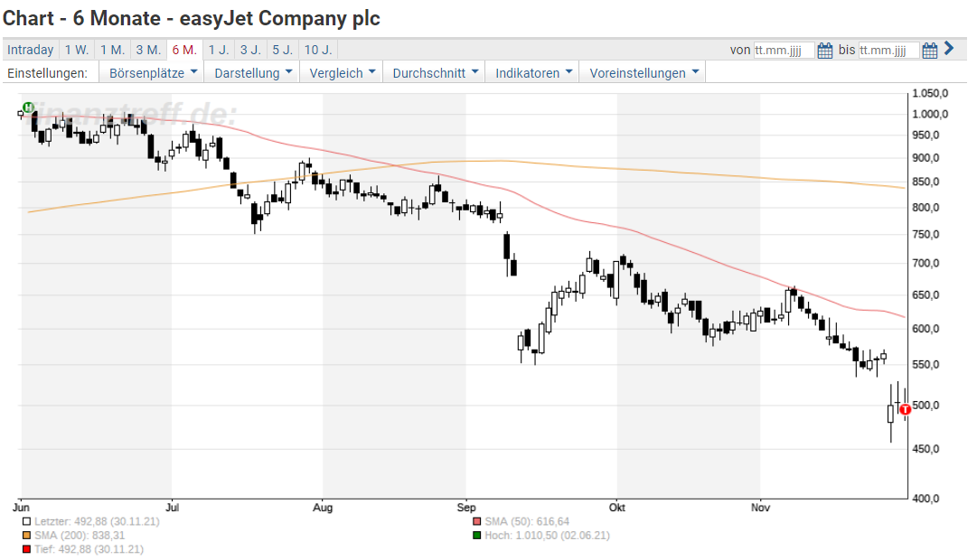Click the 'Aug' x-axis label
Image resolution: width=977 pixels, height=560 pixels.
click(323, 507)
